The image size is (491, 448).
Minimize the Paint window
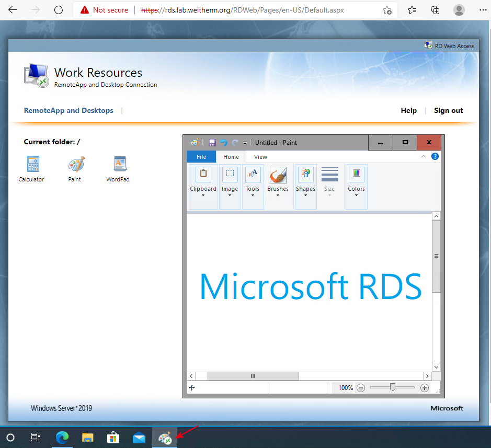click(x=381, y=142)
